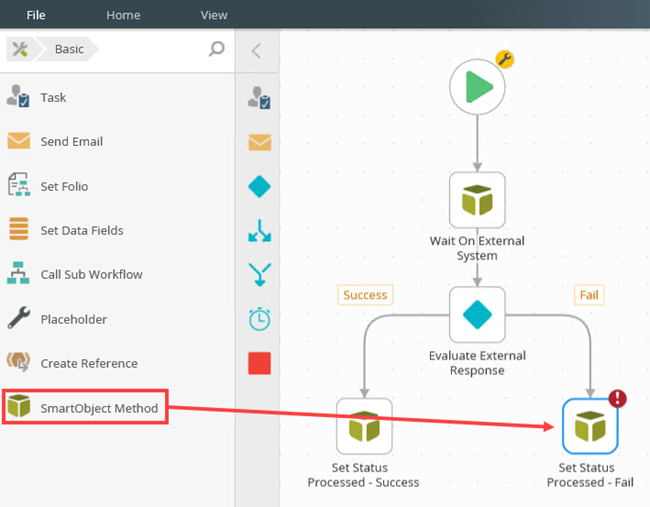The height and width of the screenshot is (507, 650).
Task: Click the toolbox search magnifier icon
Action: tap(216, 49)
